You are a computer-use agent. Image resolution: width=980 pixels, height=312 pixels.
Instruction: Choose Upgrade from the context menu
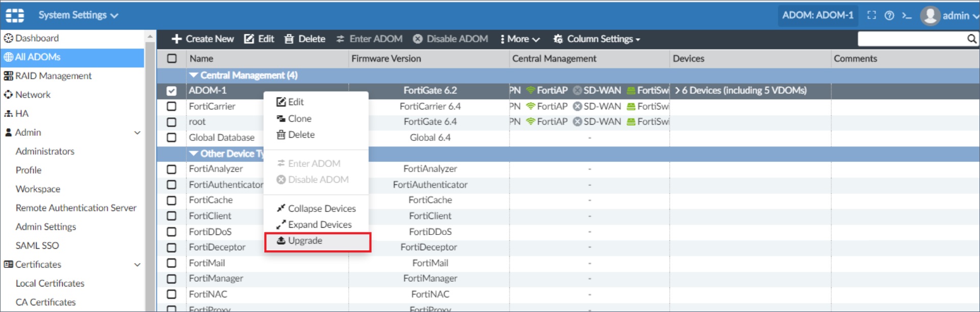(x=317, y=241)
